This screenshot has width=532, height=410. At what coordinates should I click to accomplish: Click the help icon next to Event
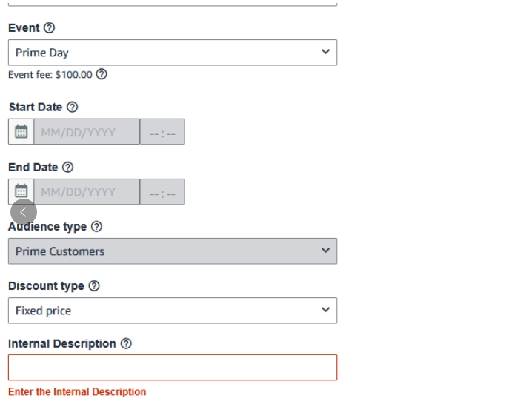[50, 28]
